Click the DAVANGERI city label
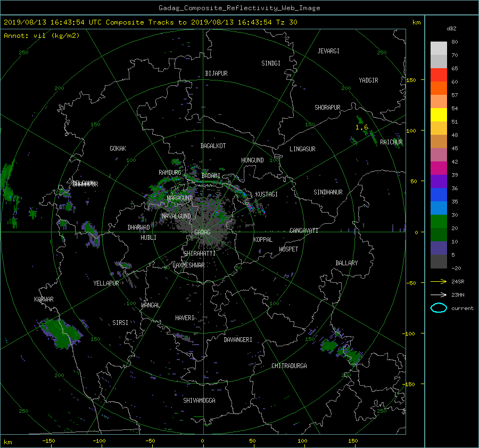 click(x=238, y=340)
